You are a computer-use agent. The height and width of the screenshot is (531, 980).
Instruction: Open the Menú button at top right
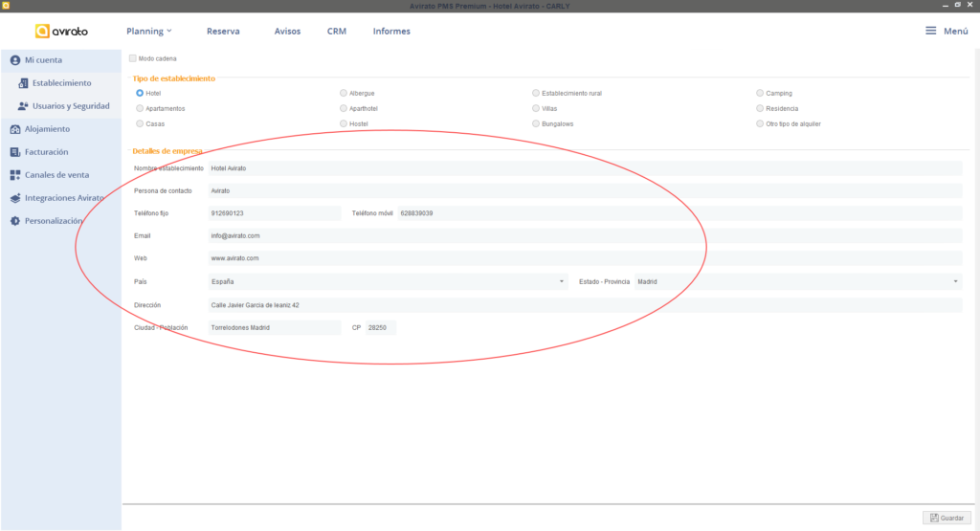coord(947,31)
